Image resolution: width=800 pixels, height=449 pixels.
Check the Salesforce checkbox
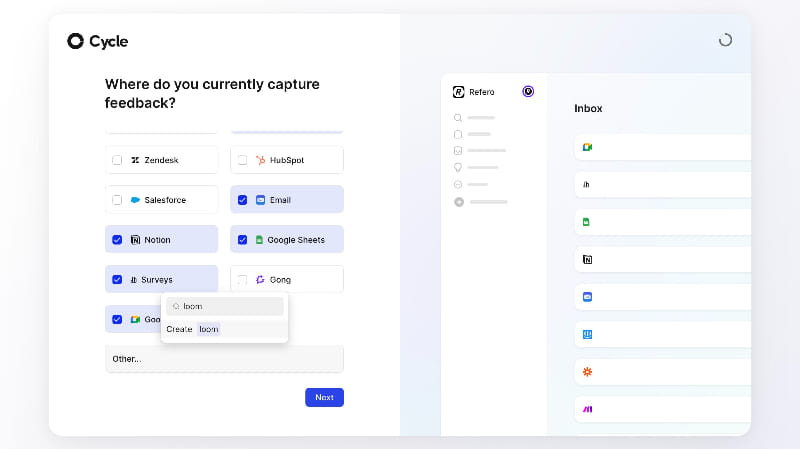[x=117, y=199]
